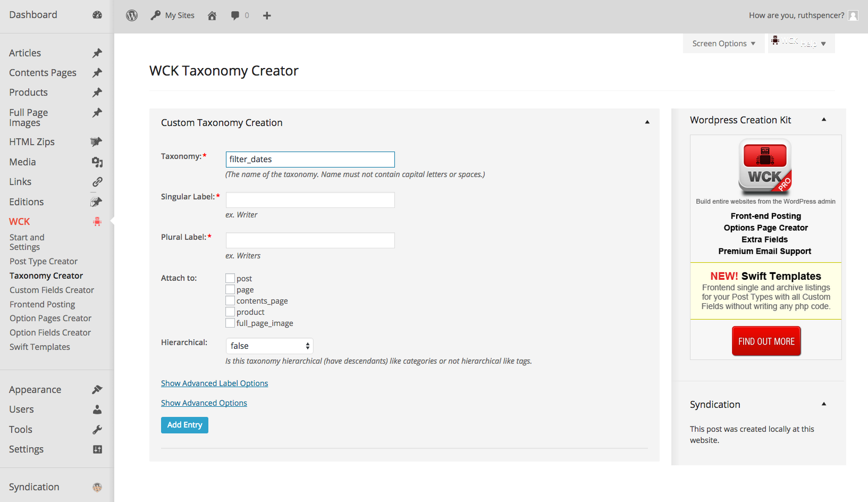Click the Add Entry button

[184, 425]
